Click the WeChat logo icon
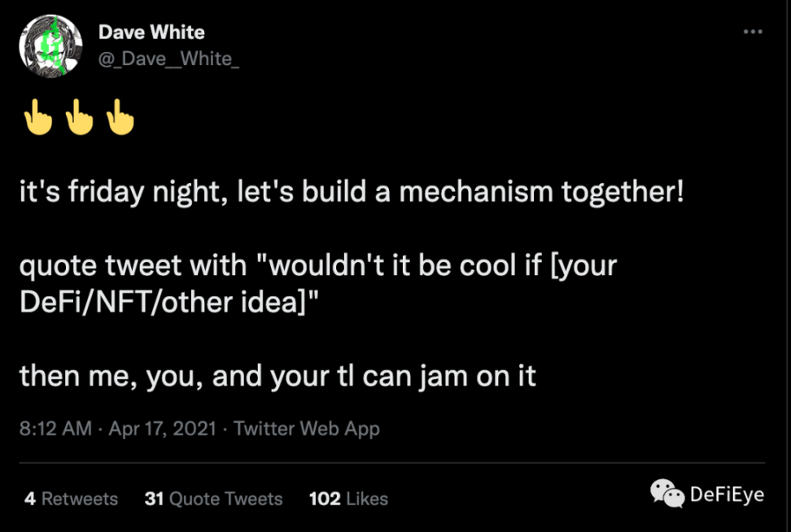The width and height of the screenshot is (791, 532). (667, 493)
